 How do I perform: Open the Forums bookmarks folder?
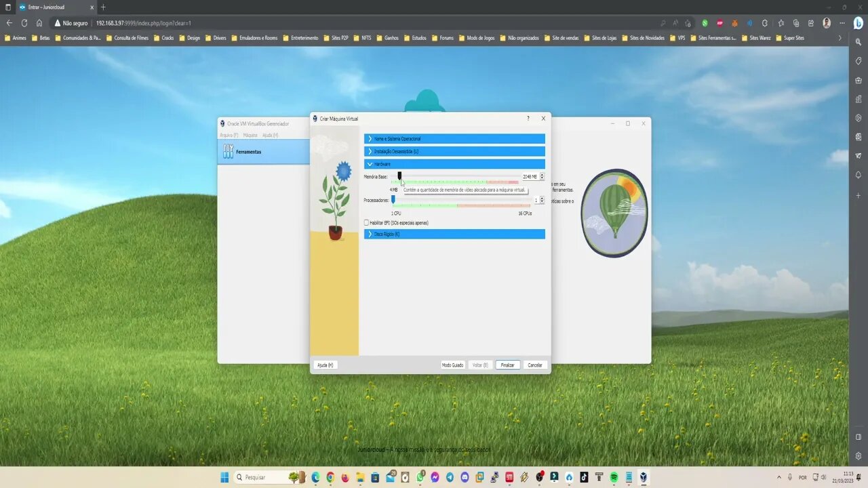[443, 38]
